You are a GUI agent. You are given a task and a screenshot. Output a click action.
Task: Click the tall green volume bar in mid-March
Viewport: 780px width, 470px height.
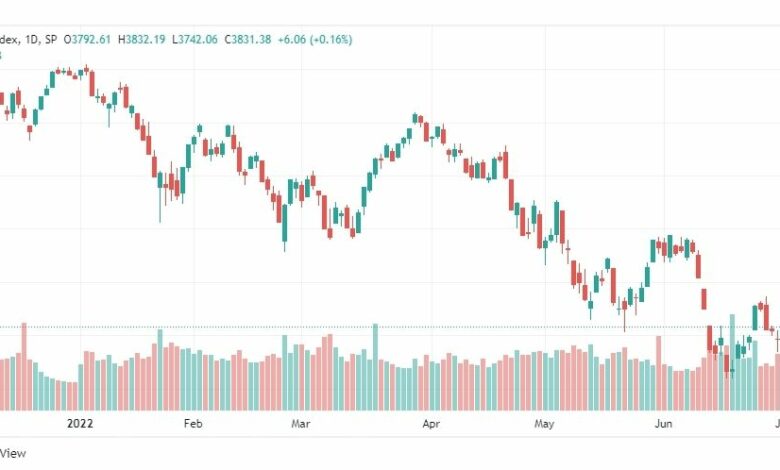[376, 367]
